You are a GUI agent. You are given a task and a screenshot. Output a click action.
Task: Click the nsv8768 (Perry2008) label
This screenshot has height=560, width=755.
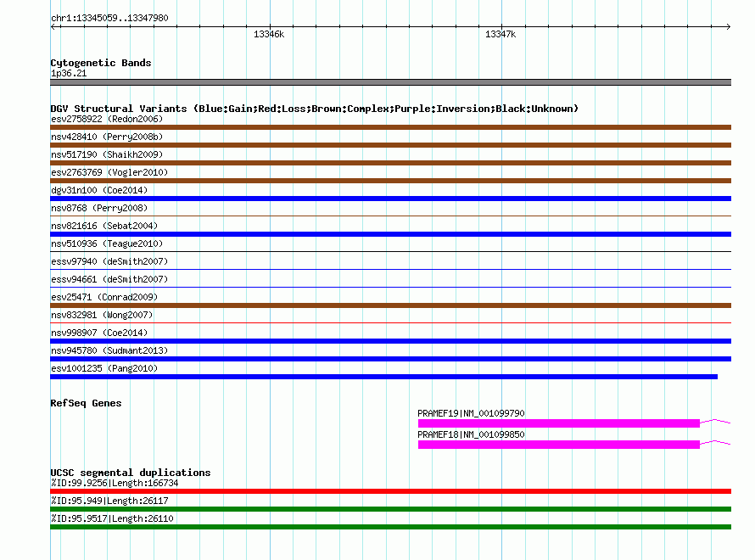[x=99, y=208]
